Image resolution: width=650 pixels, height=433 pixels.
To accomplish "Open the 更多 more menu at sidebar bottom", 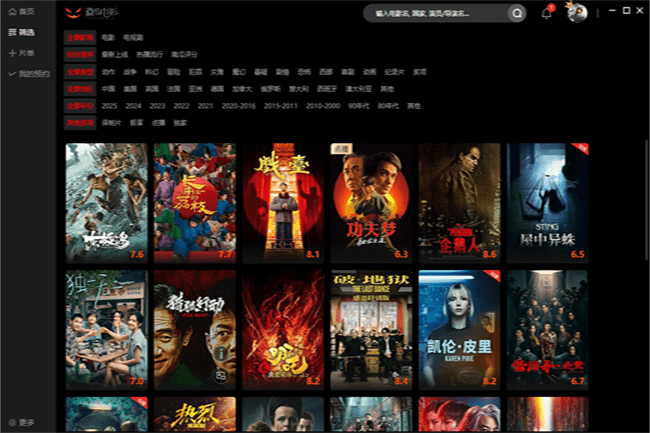I will 22,422.
